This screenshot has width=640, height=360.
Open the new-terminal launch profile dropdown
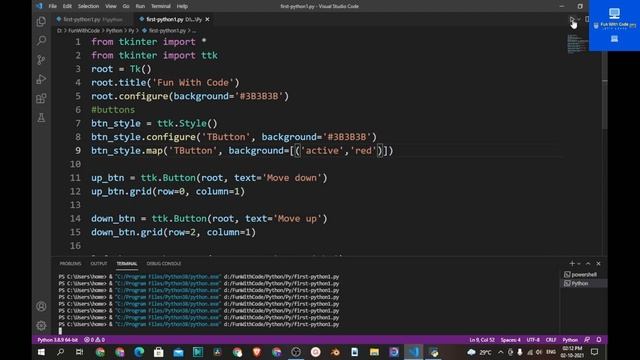click(x=579, y=264)
